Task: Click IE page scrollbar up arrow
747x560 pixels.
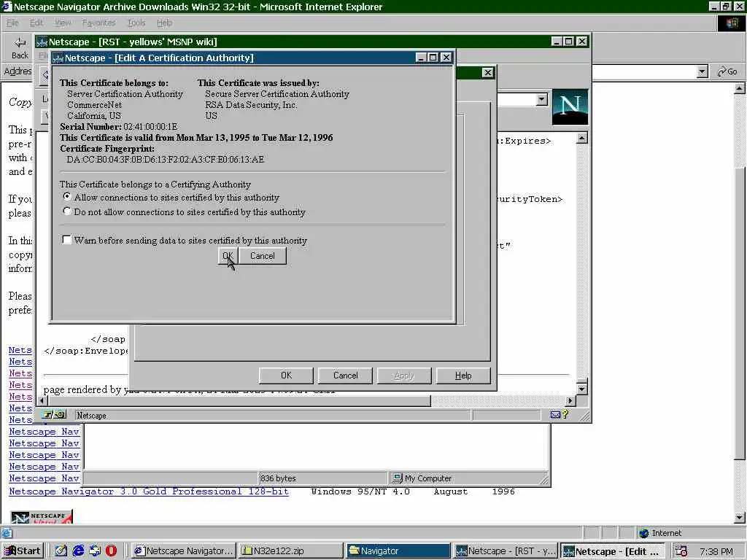Action: [x=740, y=88]
